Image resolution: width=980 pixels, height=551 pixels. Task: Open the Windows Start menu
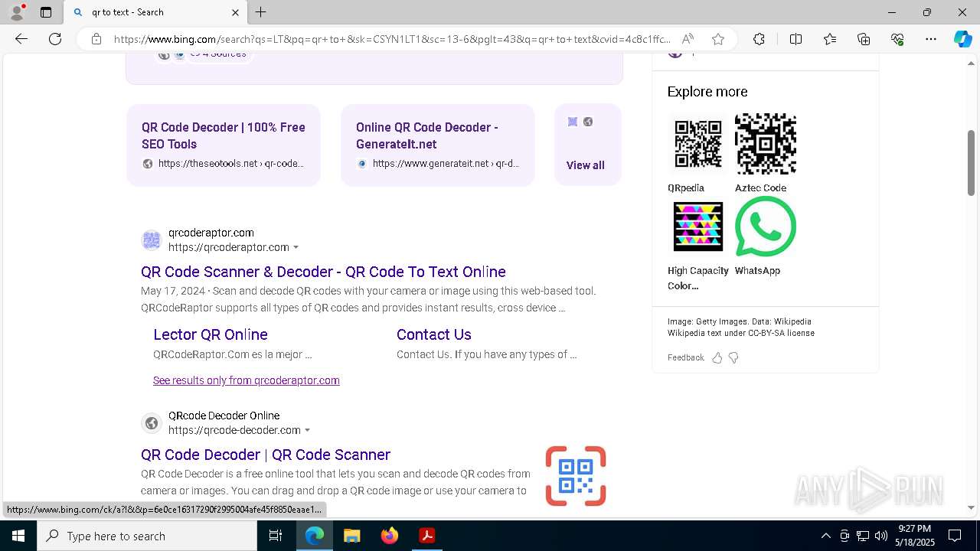coord(18,536)
